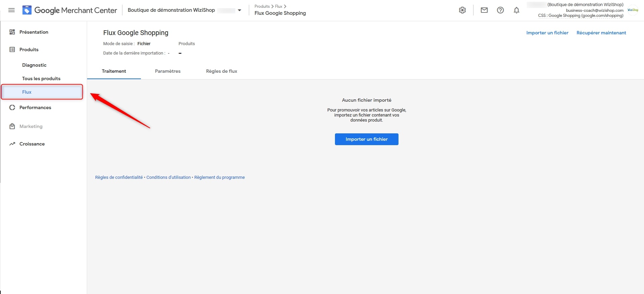644x294 pixels.
Task: Open the help question mark icon
Action: (x=500, y=10)
